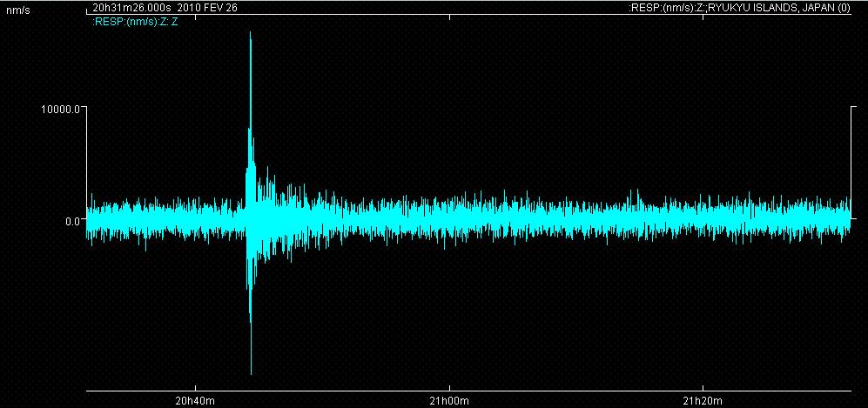
Task: Click the y-axis value '10000.0'
Action: [x=62, y=109]
